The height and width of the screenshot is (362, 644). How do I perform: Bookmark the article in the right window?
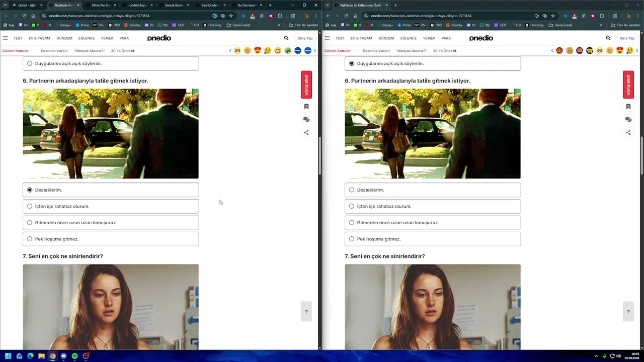[x=628, y=107]
